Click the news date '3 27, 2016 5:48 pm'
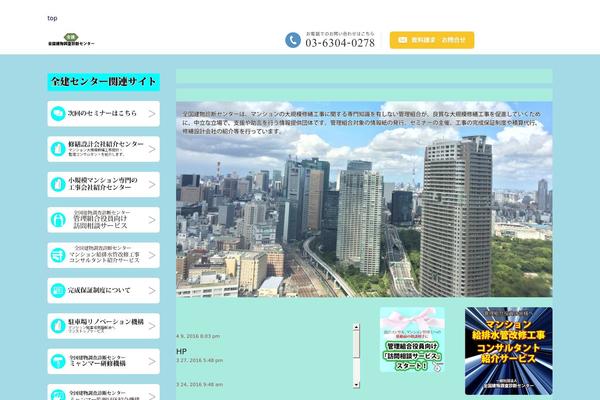The height and width of the screenshot is (400, 600). click(x=199, y=360)
